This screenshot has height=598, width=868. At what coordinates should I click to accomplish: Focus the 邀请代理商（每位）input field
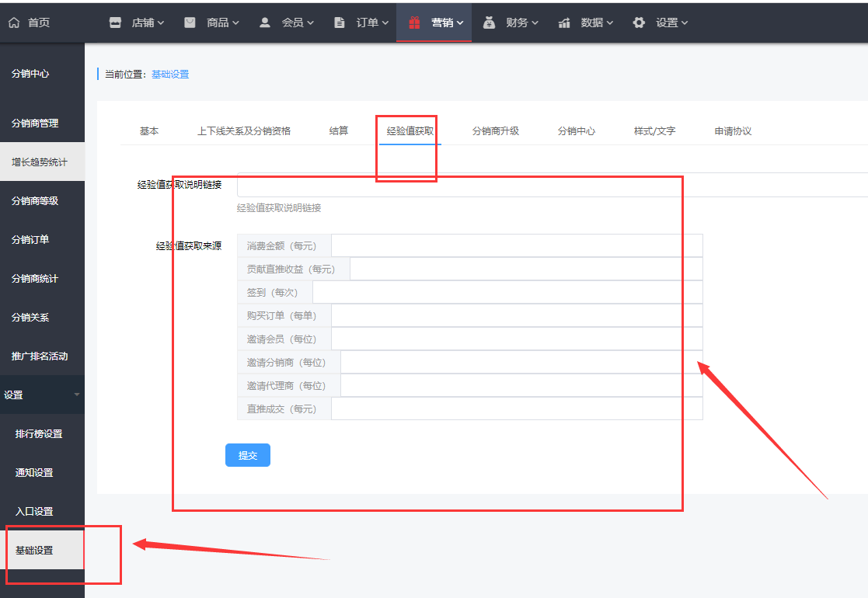522,385
